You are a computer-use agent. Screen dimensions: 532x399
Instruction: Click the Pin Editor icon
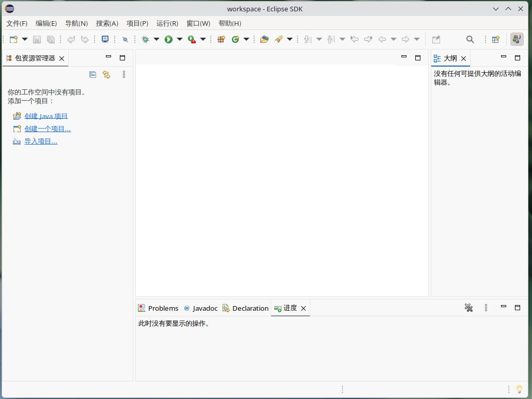(436, 39)
